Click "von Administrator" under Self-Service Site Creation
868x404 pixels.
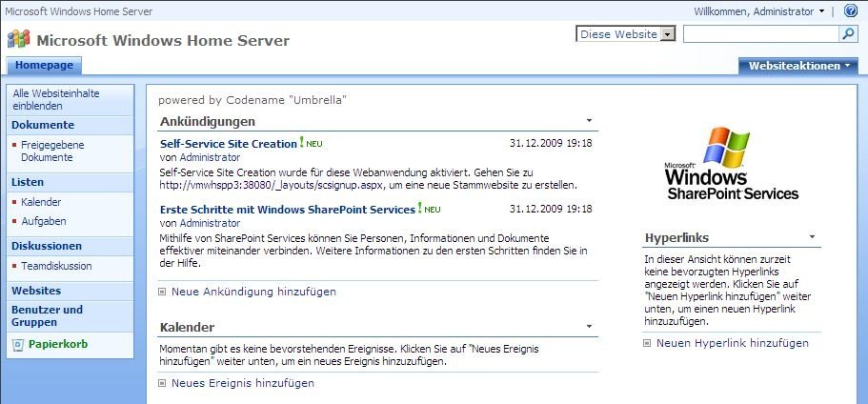(200, 158)
